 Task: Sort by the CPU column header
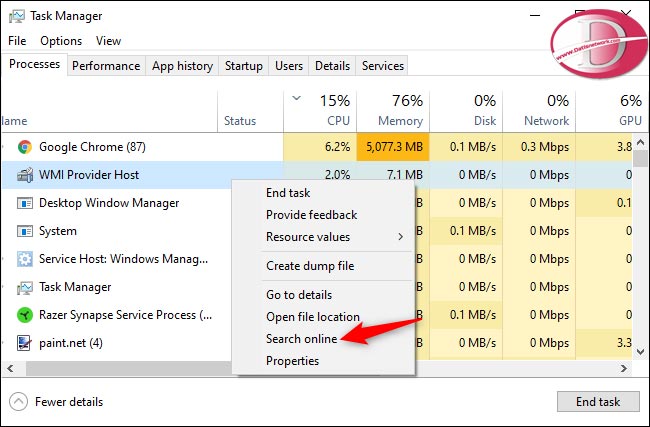point(320,111)
